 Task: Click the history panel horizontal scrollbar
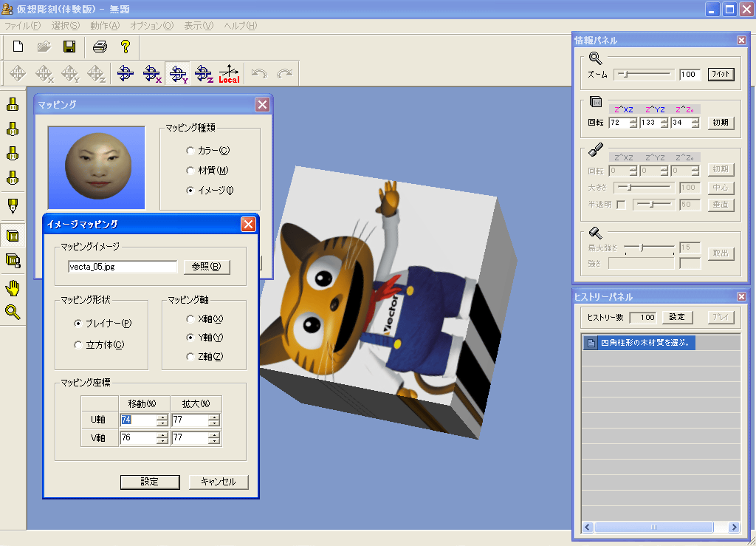(661, 528)
